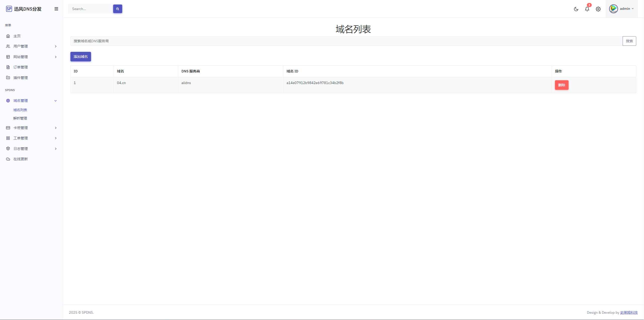Click the hamburger menu toggle icon
The height and width of the screenshot is (320, 644).
55,9
